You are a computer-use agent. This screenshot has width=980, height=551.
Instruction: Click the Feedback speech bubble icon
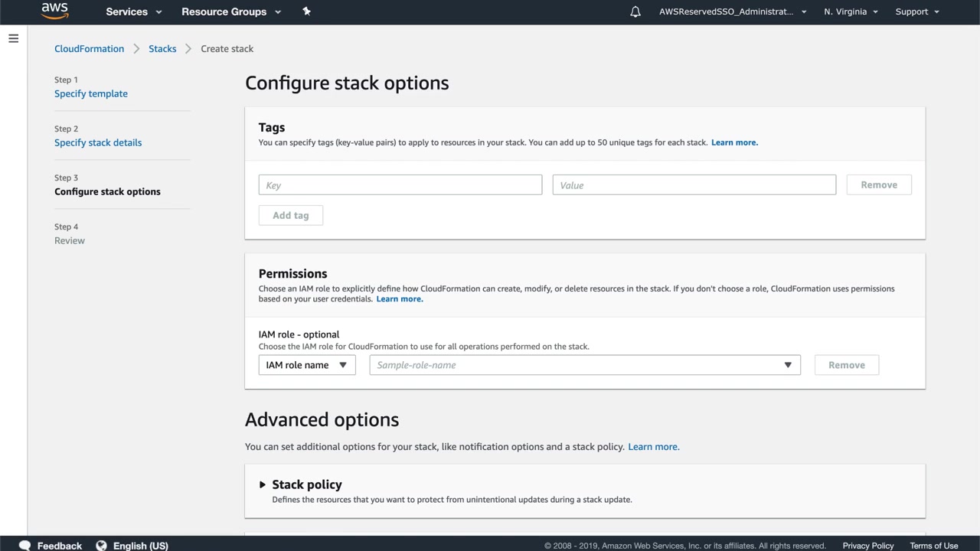(24, 546)
